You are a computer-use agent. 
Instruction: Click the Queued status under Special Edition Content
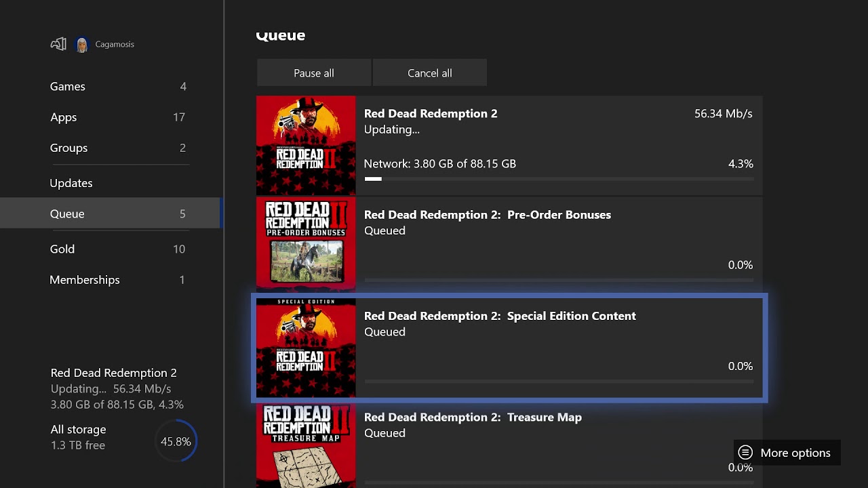pyautogui.click(x=384, y=331)
